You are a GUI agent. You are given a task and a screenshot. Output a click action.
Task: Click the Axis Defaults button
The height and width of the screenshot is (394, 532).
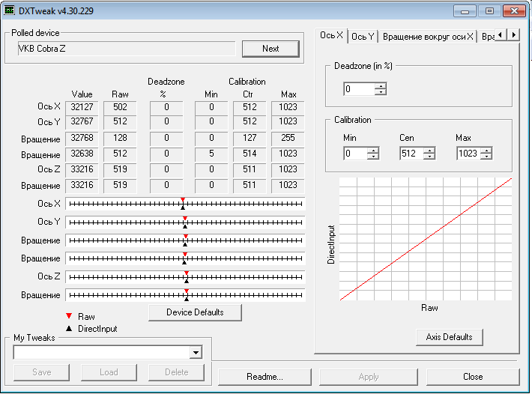[449, 337]
